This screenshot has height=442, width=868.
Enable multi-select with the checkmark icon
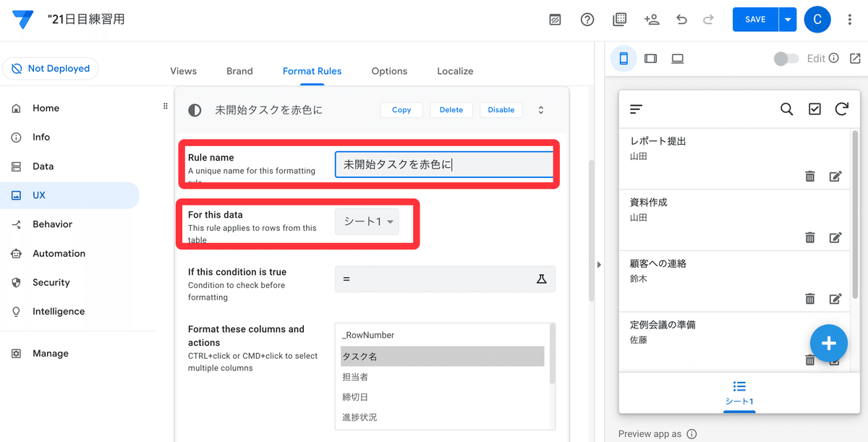814,109
